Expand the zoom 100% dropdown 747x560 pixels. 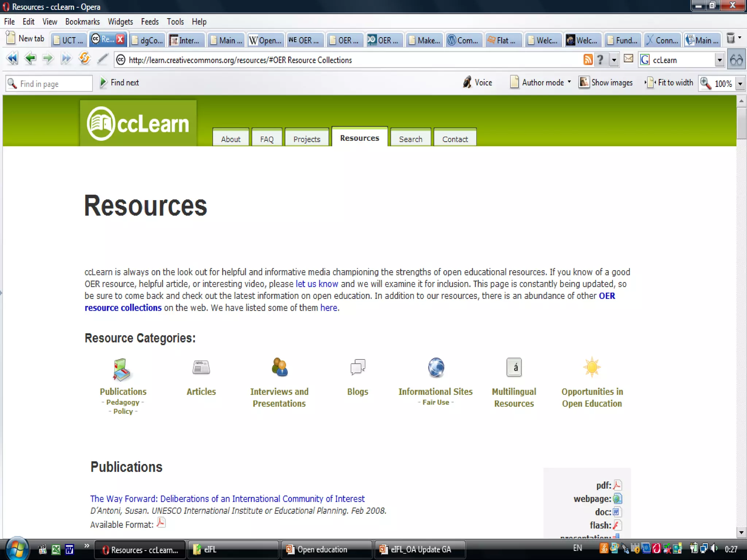(740, 84)
